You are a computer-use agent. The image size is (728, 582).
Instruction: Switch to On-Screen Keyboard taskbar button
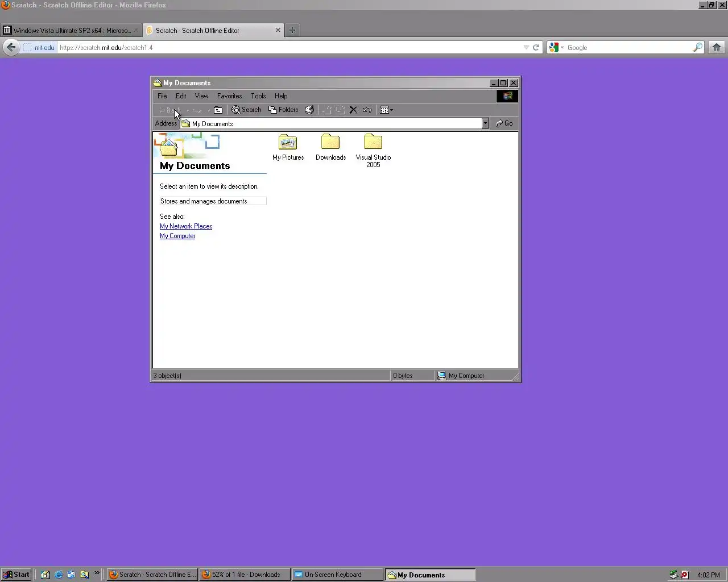pos(337,575)
